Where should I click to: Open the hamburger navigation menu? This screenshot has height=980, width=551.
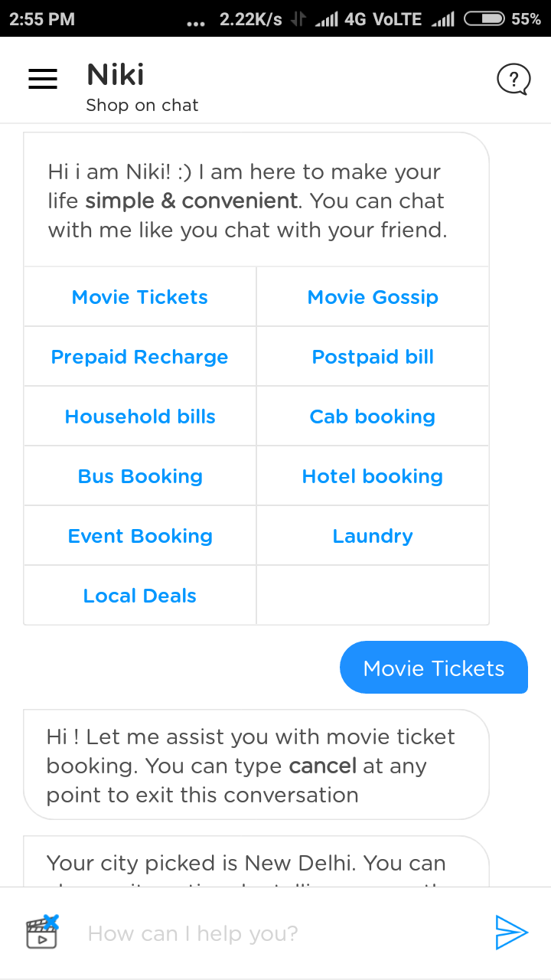43,79
